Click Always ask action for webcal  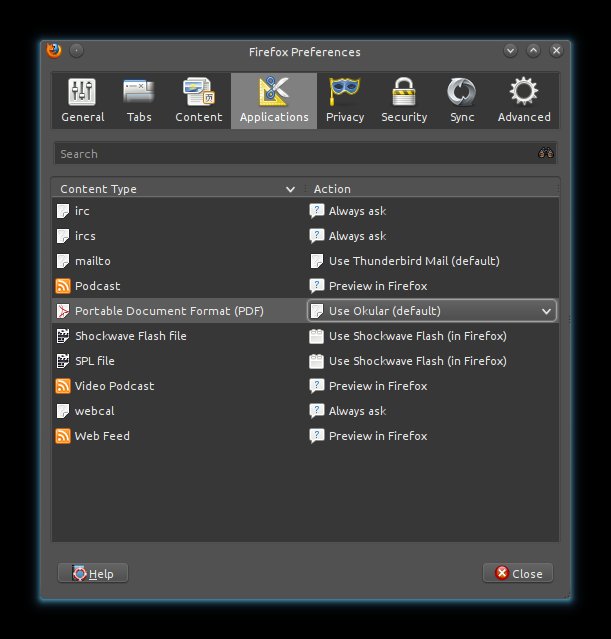357,411
